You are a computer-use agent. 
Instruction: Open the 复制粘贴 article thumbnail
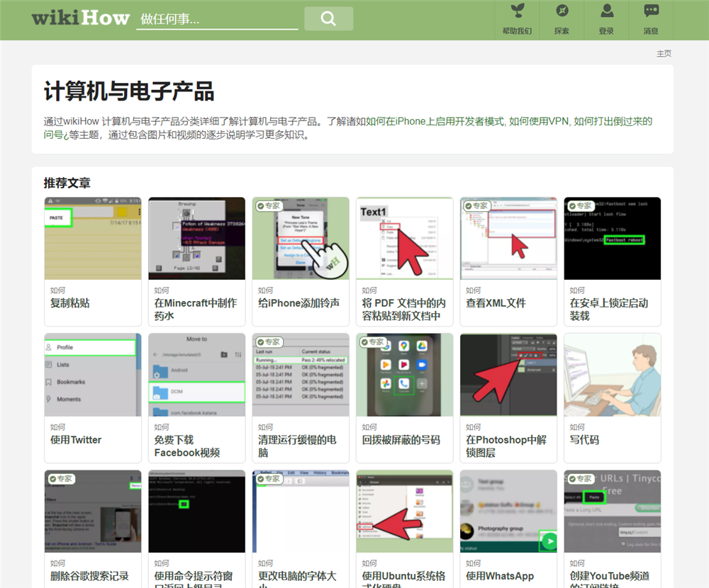click(93, 238)
